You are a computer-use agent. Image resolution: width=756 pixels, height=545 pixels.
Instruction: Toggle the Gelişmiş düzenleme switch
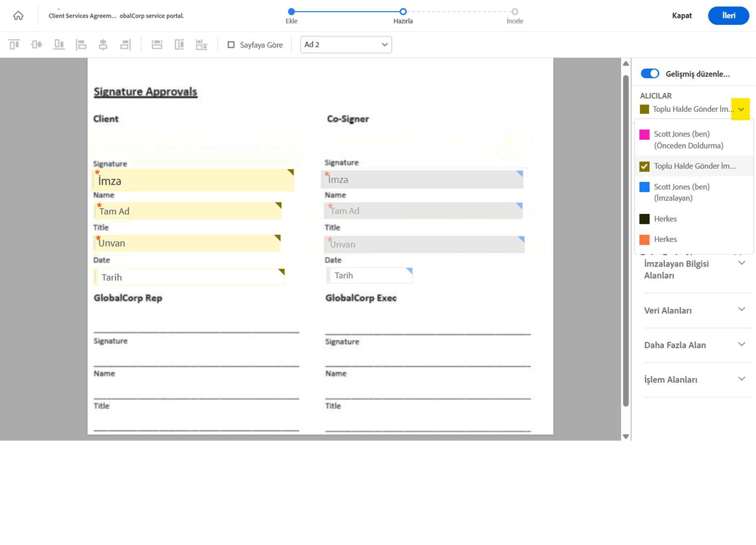(x=650, y=74)
